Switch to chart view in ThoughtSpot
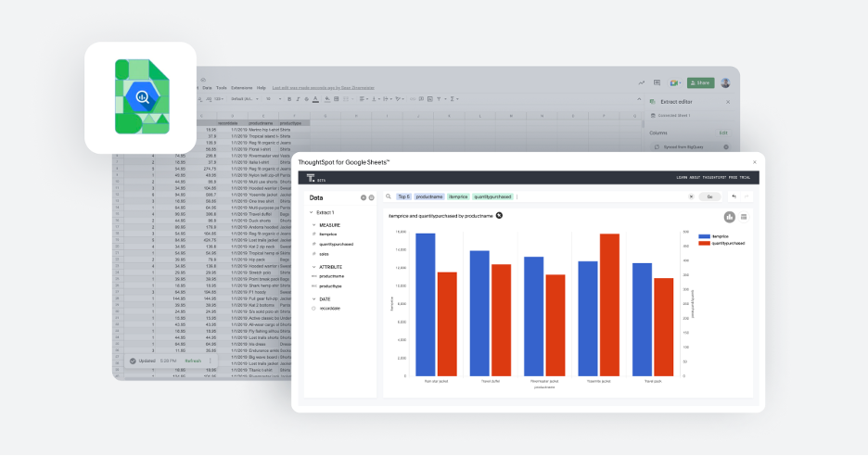The image size is (868, 456). click(730, 217)
